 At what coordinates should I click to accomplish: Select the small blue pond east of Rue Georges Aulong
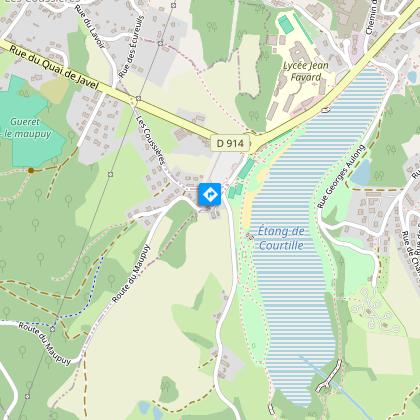pyautogui.click(x=361, y=172)
